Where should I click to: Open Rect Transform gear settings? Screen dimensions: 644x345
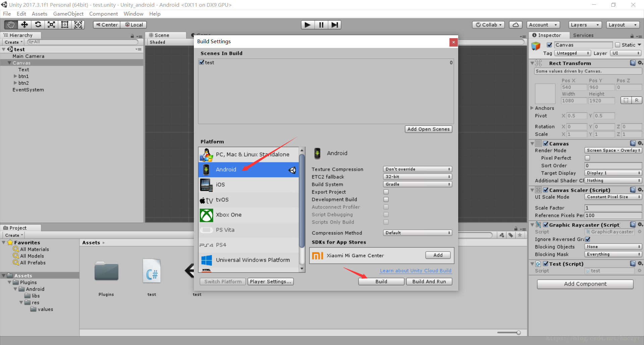pos(640,63)
